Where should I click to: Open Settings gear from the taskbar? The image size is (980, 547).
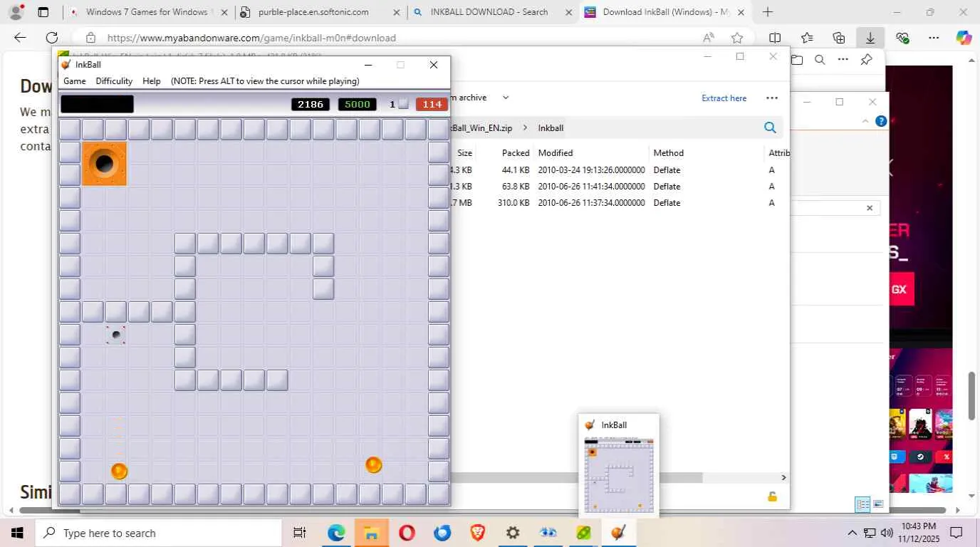pyautogui.click(x=513, y=533)
